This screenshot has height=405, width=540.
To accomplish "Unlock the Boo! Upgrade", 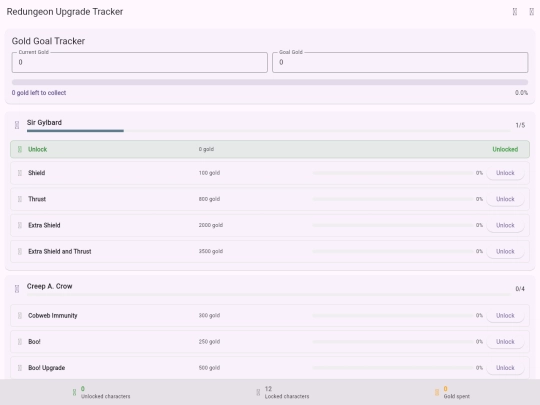I will click(x=505, y=368).
